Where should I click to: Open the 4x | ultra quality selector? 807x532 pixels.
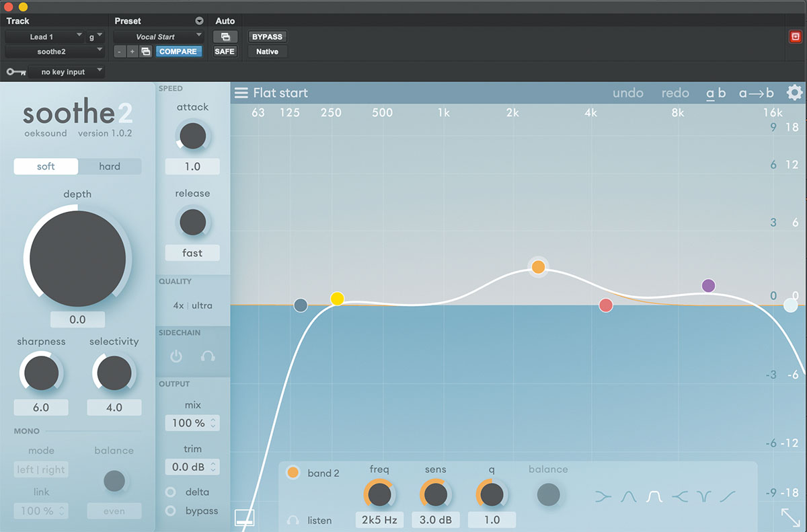pos(192,305)
